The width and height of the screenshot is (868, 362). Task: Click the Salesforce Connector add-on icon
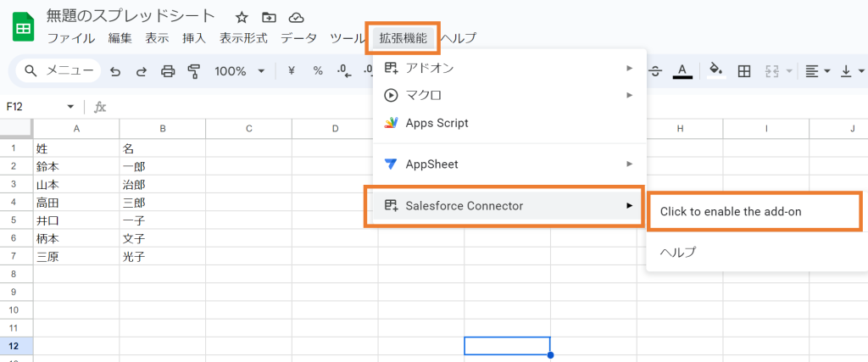(391, 206)
